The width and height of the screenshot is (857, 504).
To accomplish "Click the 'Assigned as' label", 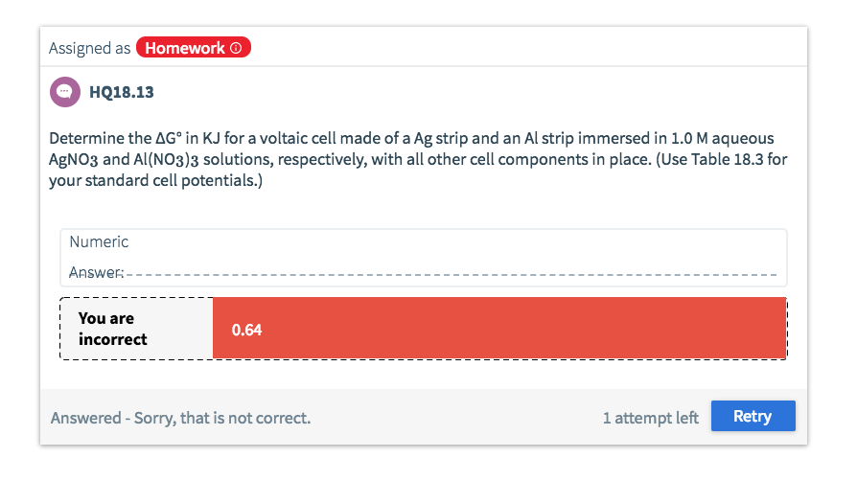I will point(90,48).
